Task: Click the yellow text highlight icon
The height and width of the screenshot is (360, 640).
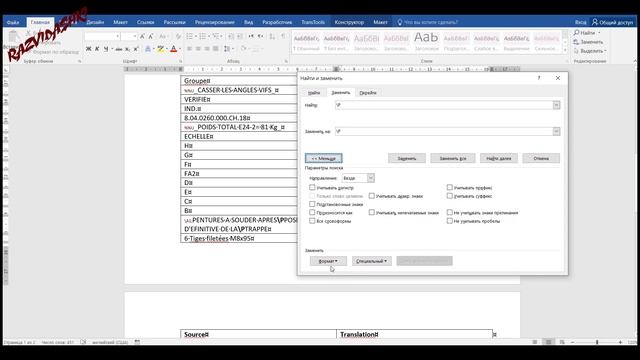Action: 161,49
